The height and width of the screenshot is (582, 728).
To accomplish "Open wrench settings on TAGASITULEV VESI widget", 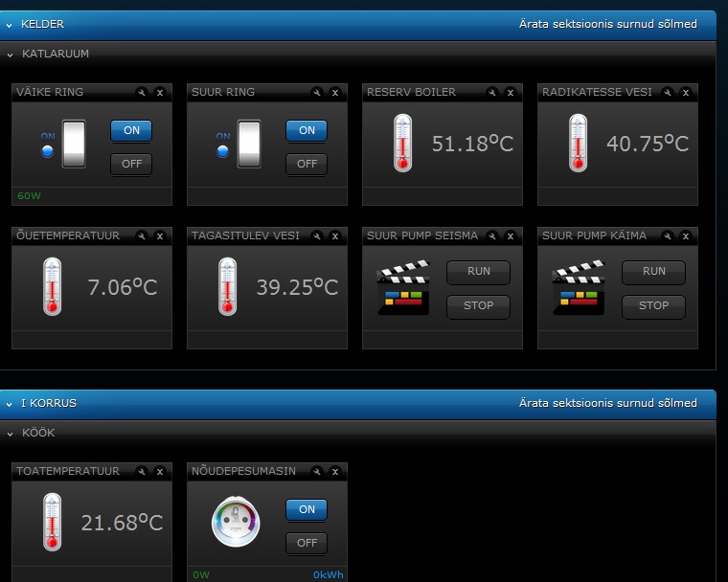I will (x=317, y=236).
